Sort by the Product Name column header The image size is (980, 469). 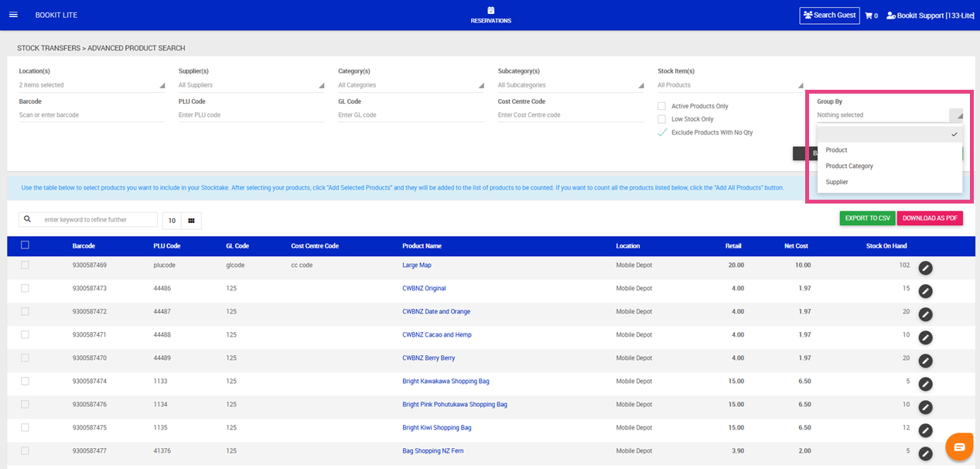coord(422,246)
